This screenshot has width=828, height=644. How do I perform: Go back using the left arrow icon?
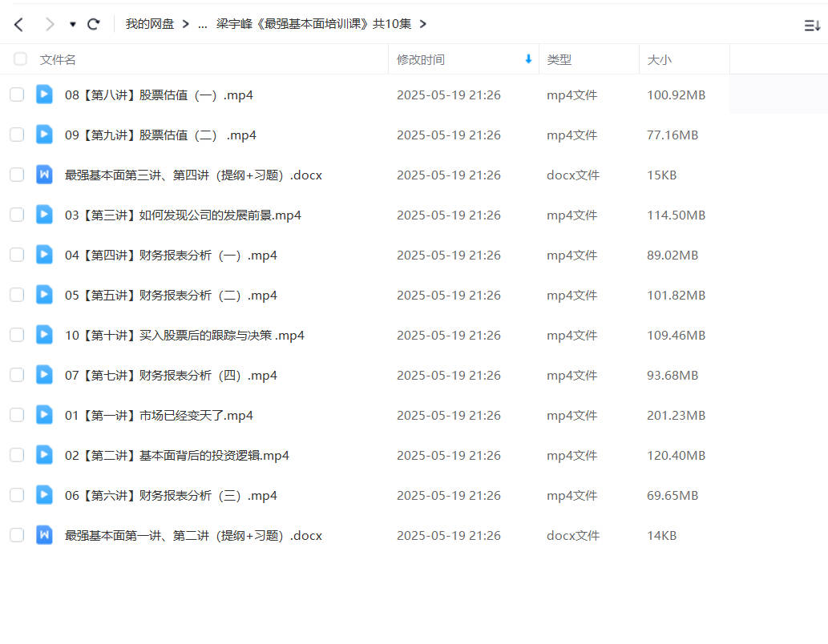[x=18, y=24]
